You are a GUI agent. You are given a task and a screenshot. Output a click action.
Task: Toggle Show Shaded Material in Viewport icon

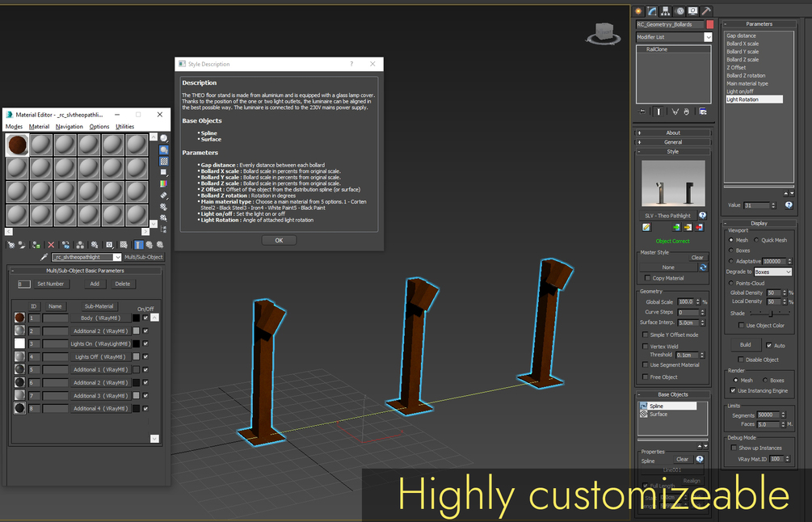[124, 245]
